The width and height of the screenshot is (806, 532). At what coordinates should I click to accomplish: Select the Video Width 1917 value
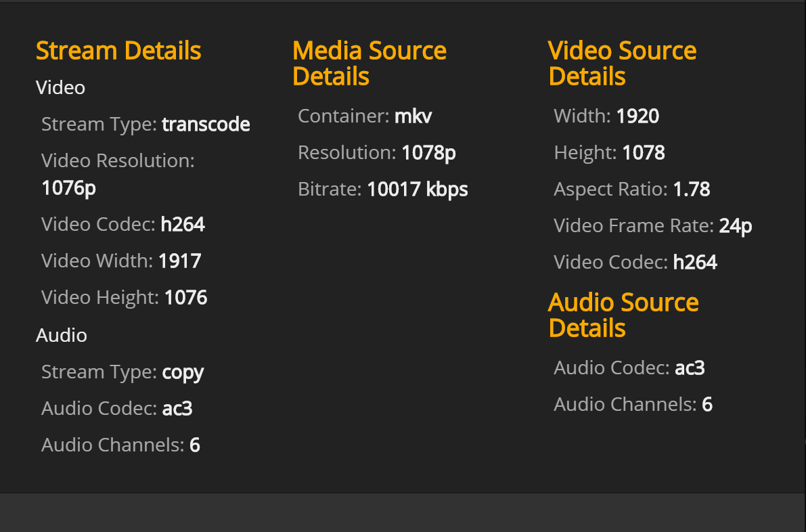coord(180,261)
